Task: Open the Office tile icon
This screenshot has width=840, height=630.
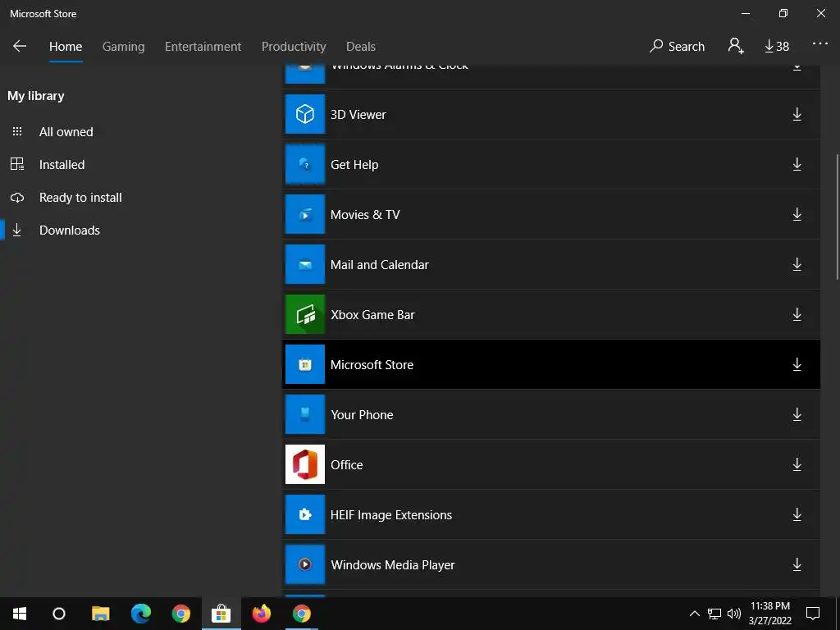Action: (x=305, y=464)
